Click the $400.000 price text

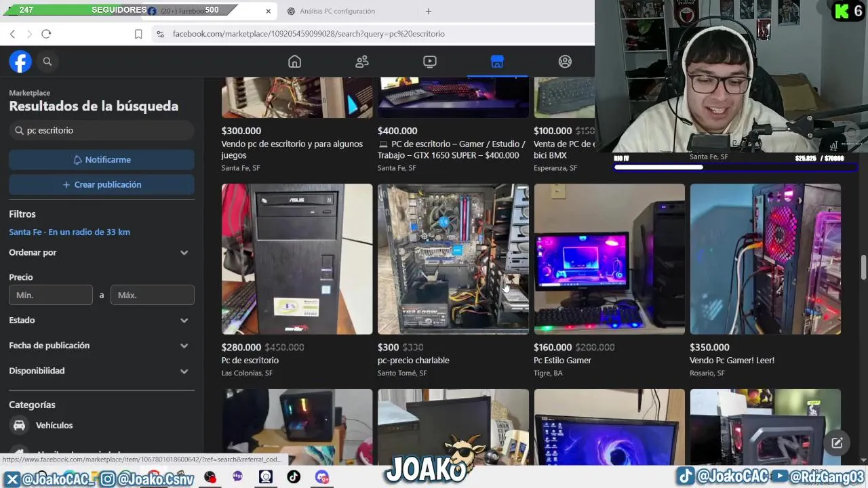pyautogui.click(x=397, y=131)
